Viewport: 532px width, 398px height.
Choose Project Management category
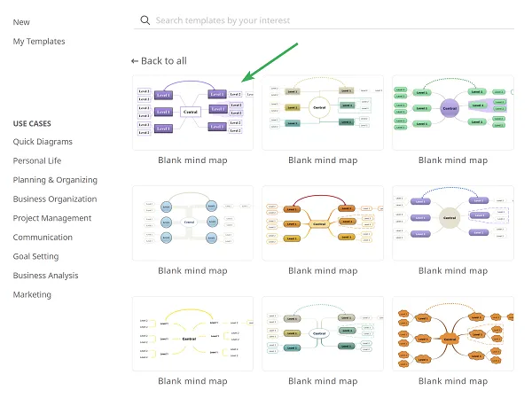tap(52, 218)
